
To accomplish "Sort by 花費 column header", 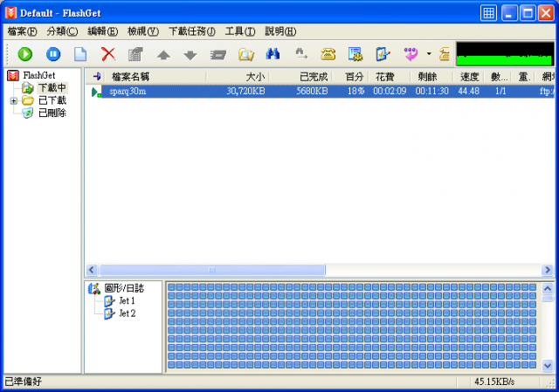I will coord(389,77).
